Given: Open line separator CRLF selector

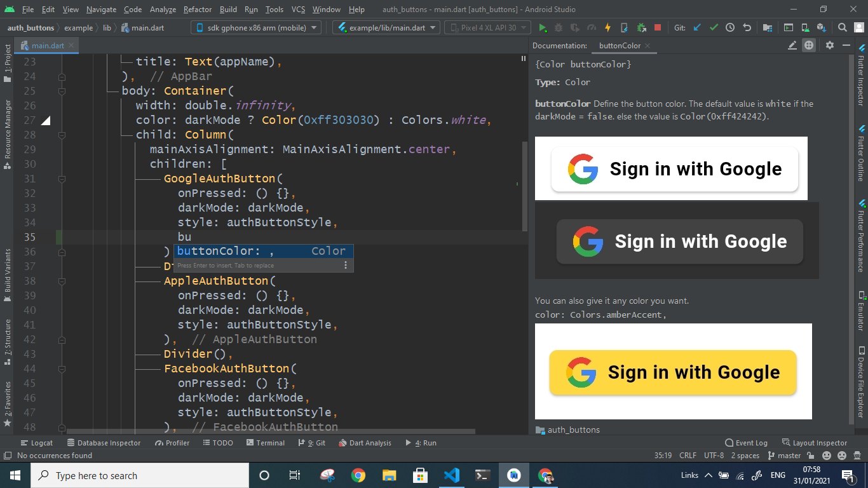Looking at the screenshot, I should point(688,456).
